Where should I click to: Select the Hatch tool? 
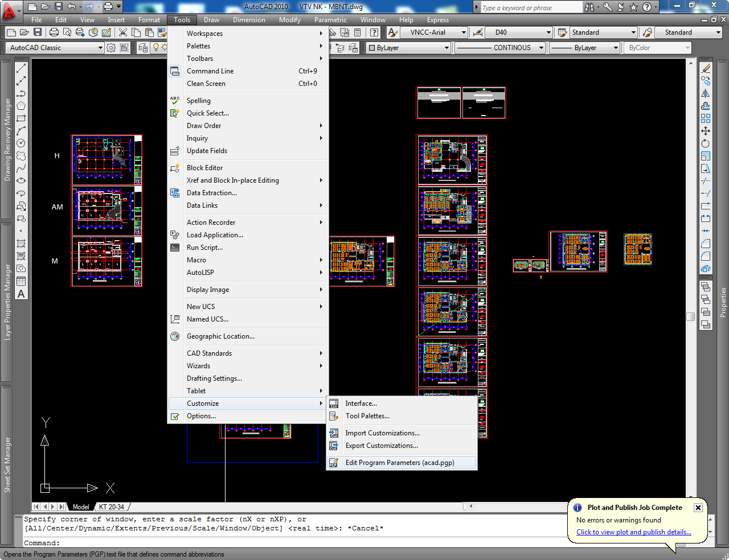click(21, 244)
